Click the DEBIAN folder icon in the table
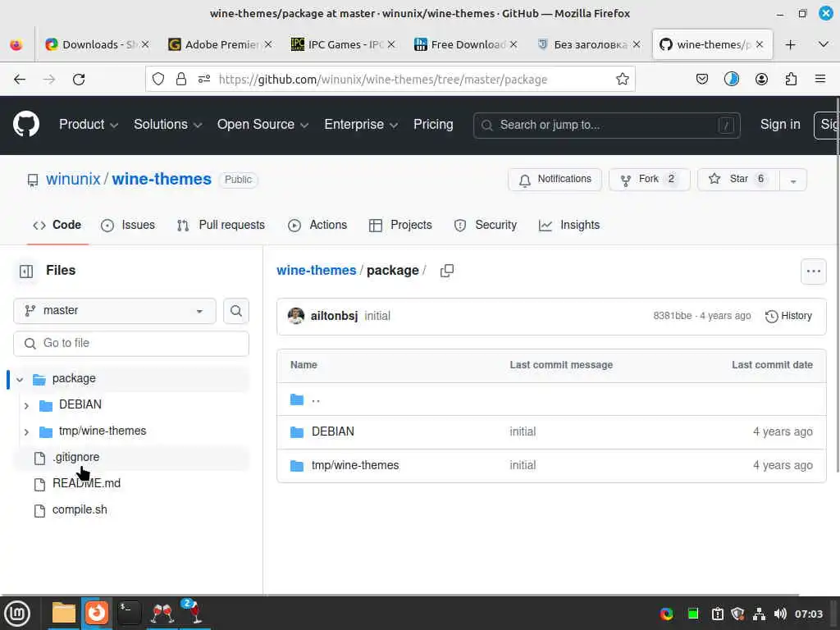This screenshot has height=630, width=840. 297,431
